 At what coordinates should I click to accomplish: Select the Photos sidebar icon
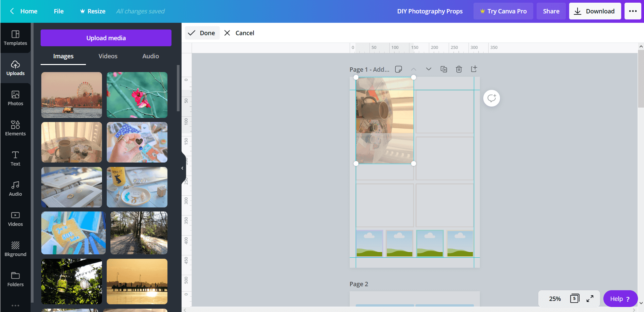click(15, 98)
